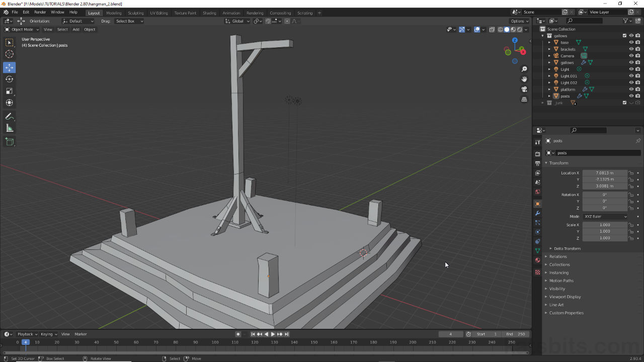This screenshot has height=362, width=644.
Task: Open the File menu
Action: coord(15,12)
